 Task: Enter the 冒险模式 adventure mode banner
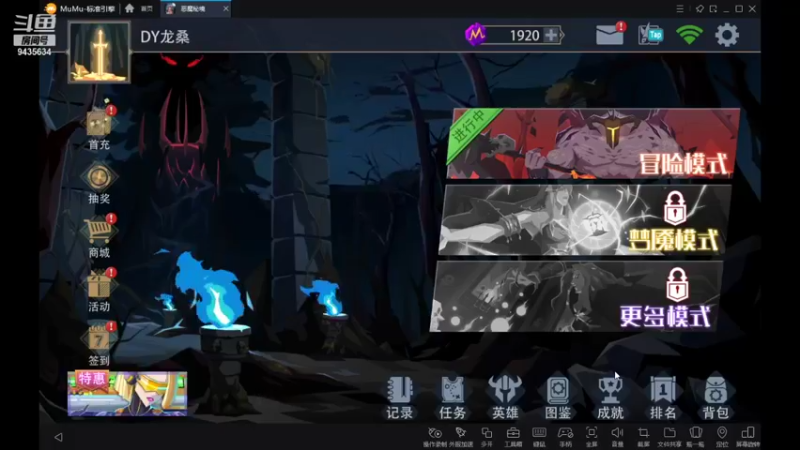click(x=593, y=143)
